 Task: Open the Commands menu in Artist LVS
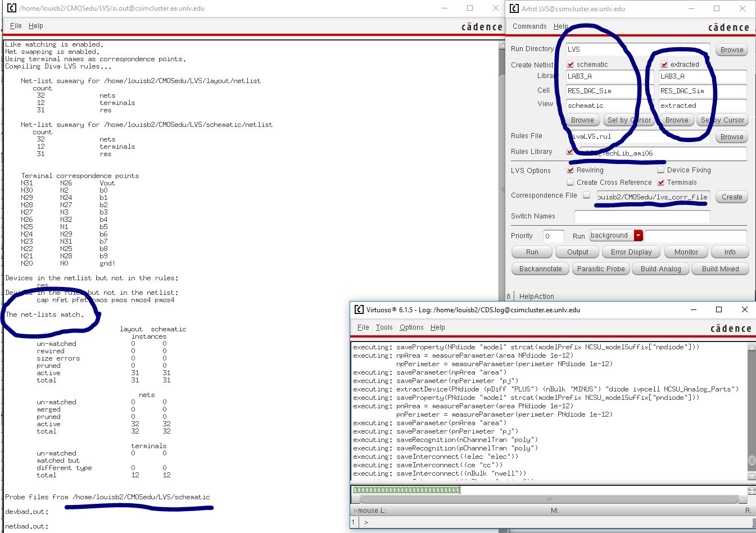[529, 26]
